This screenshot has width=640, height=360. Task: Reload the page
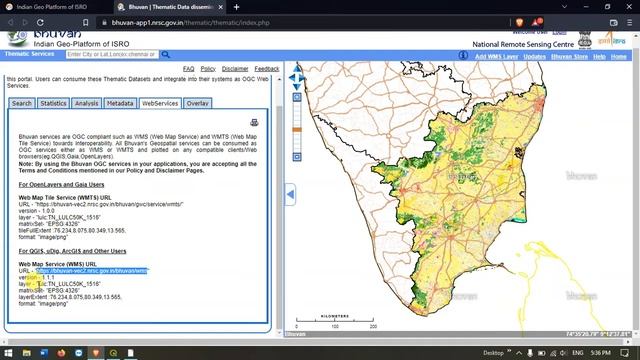(x=40, y=23)
